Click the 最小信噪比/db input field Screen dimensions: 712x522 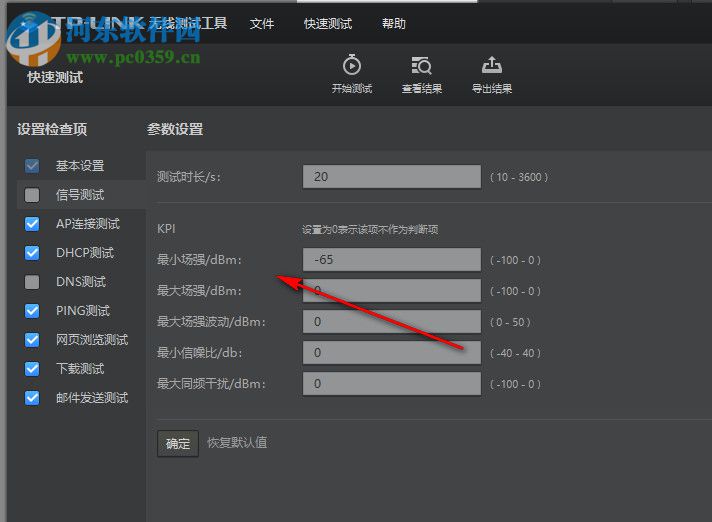coord(391,353)
